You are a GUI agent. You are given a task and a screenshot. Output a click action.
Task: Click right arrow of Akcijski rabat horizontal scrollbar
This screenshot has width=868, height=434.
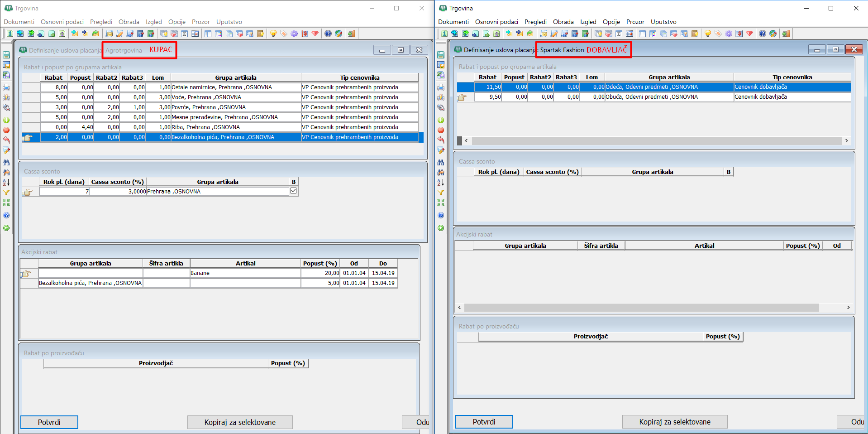[x=848, y=308]
